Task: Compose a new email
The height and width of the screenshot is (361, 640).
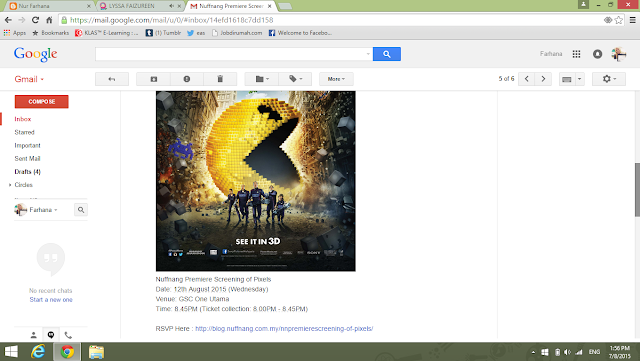Action: point(42,102)
